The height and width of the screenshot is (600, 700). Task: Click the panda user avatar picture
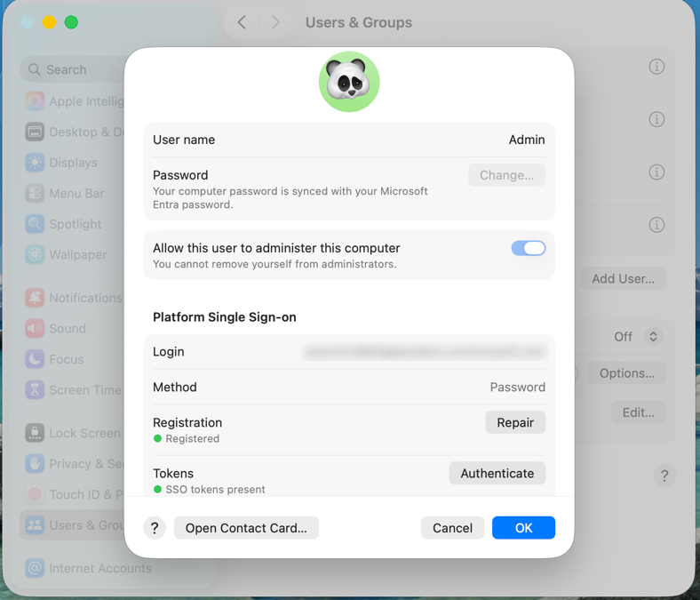[349, 82]
